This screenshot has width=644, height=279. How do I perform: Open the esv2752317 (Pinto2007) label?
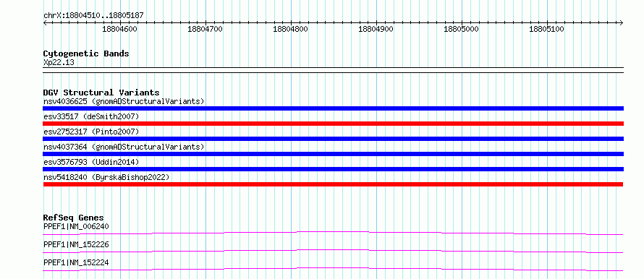91,132
